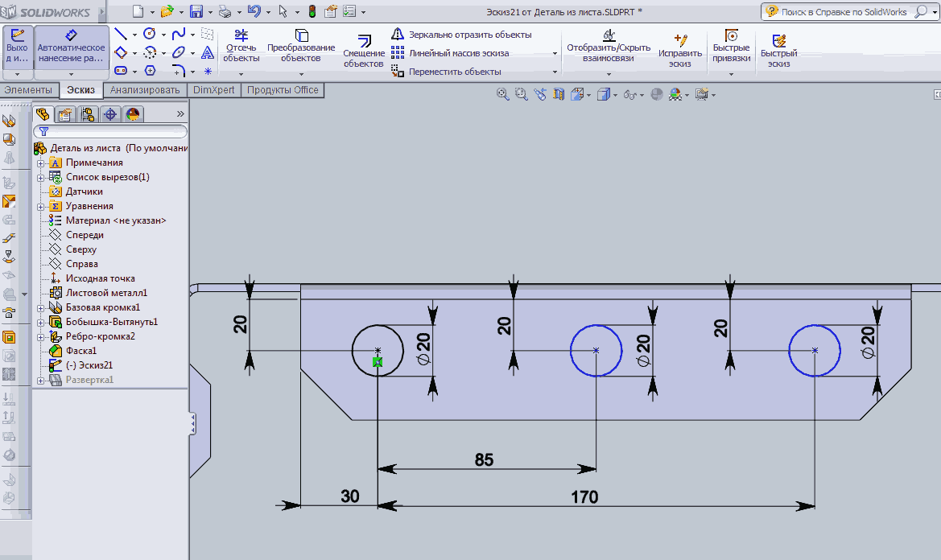Click the Print icon

pos(225,11)
